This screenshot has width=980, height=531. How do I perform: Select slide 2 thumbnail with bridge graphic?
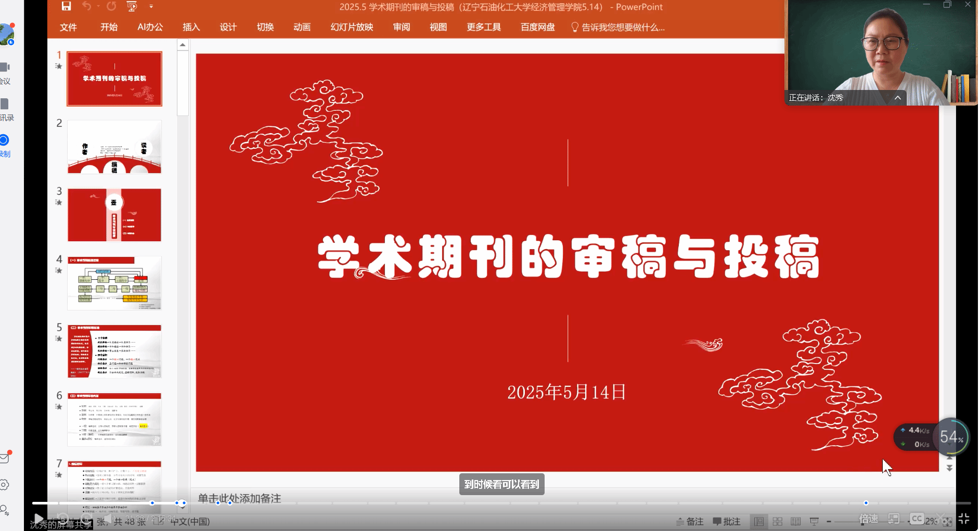[x=114, y=147]
